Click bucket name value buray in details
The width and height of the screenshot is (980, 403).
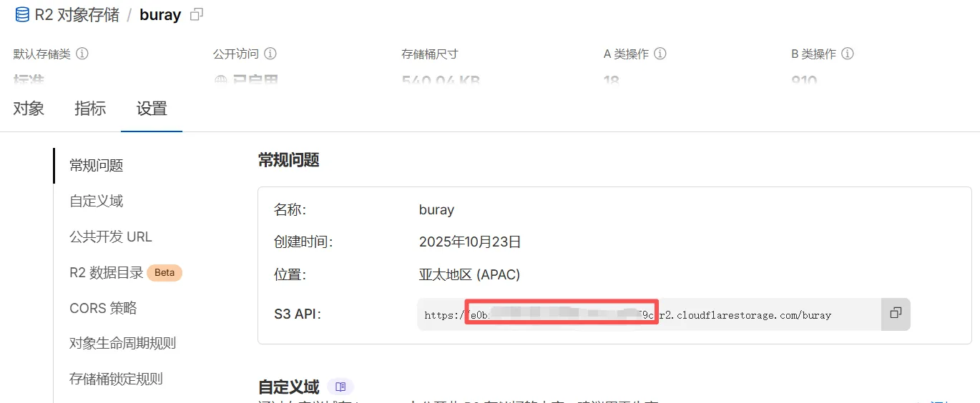[436, 210]
